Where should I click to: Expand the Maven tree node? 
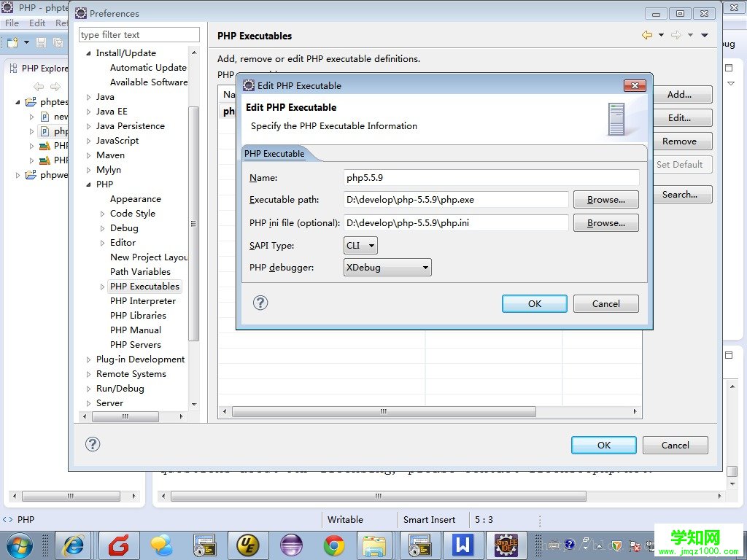coord(88,155)
